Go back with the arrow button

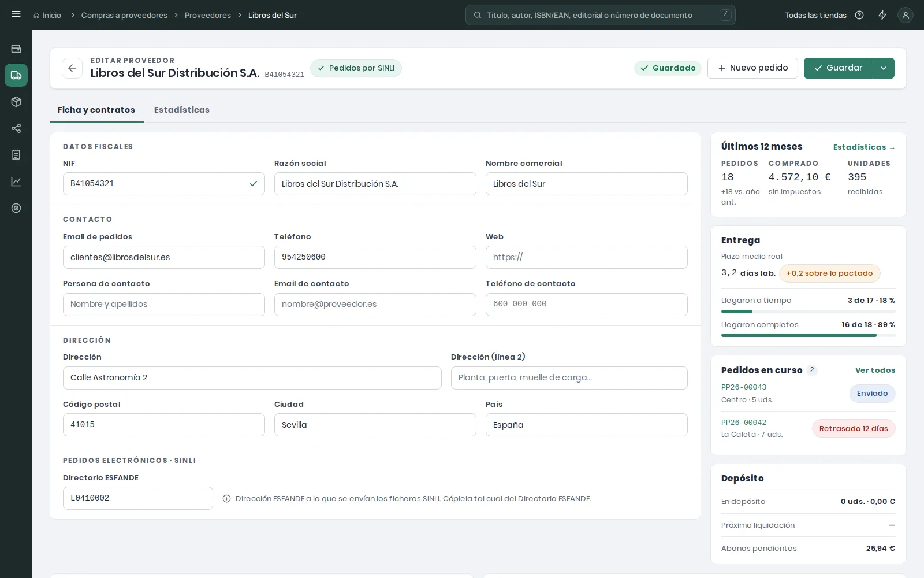pyautogui.click(x=72, y=68)
